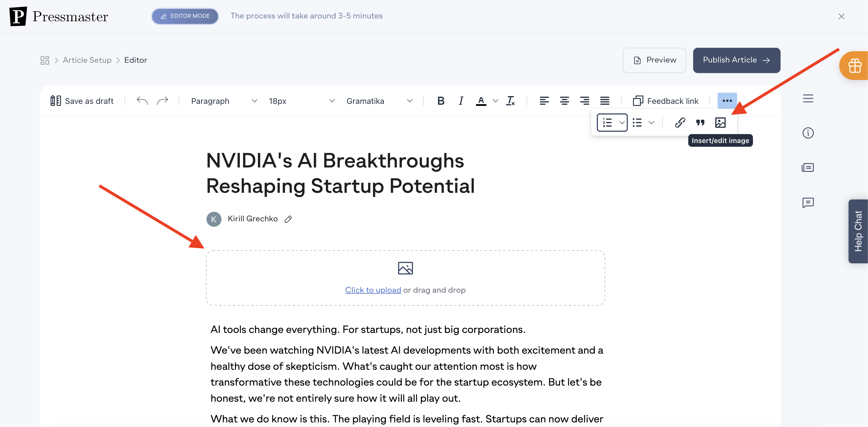Insert a numbered list
The height and width of the screenshot is (427, 868).
click(x=607, y=123)
